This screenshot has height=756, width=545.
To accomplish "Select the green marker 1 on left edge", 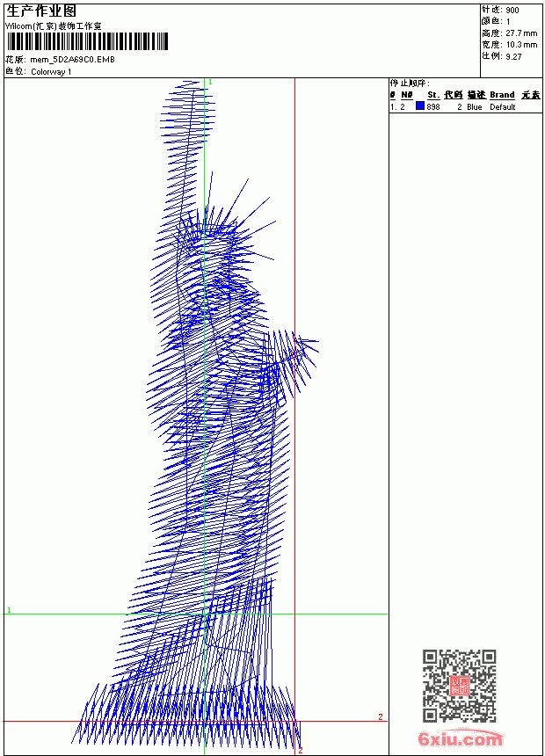I will coord(9,610).
